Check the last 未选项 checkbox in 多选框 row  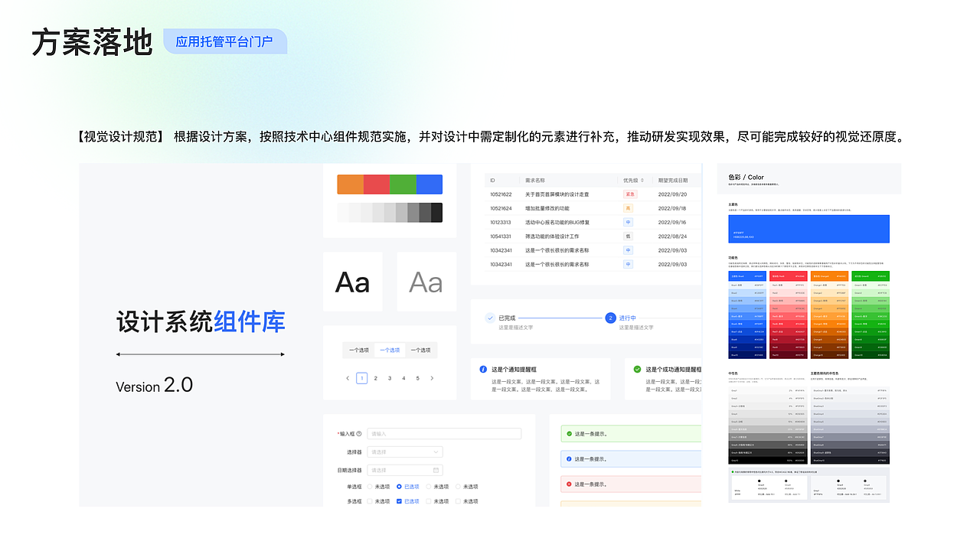click(458, 501)
